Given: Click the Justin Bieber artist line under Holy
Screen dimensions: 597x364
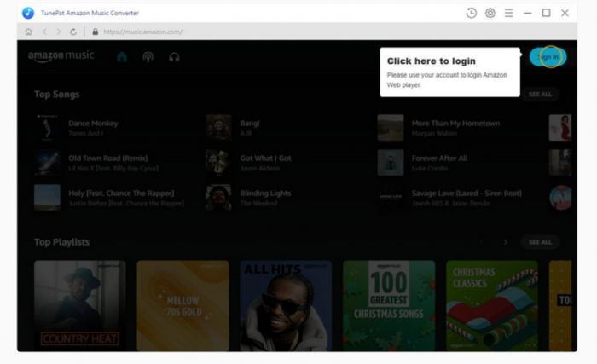Looking at the screenshot, I should point(126,204).
